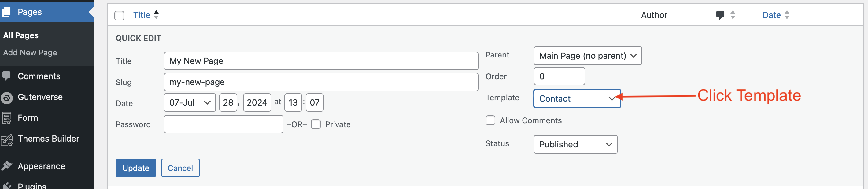Click the Title sort arrows icon

coord(156,15)
